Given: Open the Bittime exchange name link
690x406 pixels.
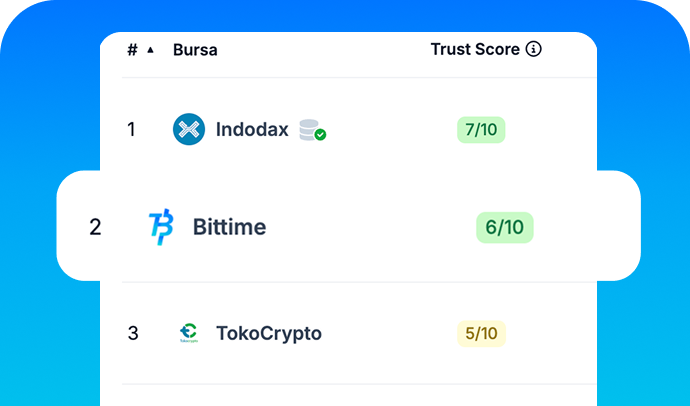Looking at the screenshot, I should click(x=229, y=227).
